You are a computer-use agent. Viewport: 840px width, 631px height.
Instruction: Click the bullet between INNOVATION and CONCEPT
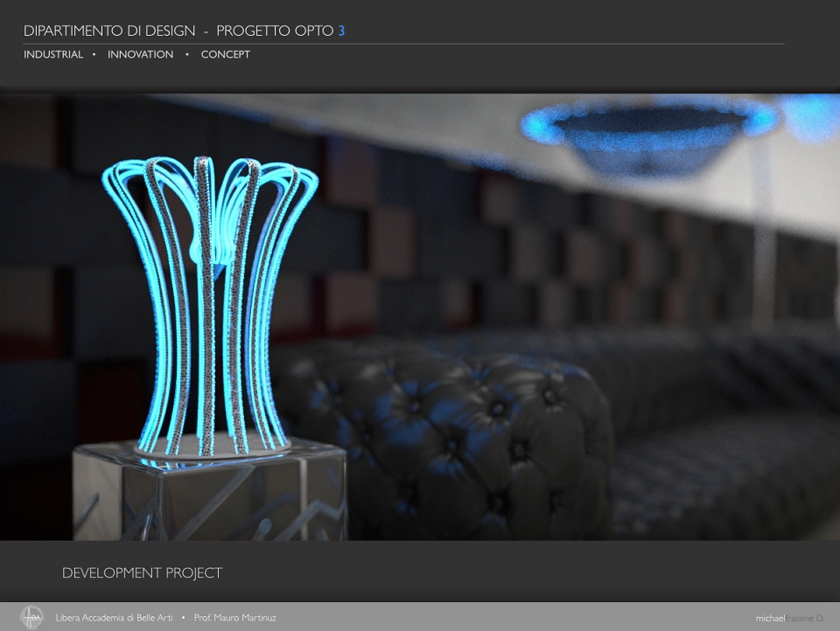187,54
